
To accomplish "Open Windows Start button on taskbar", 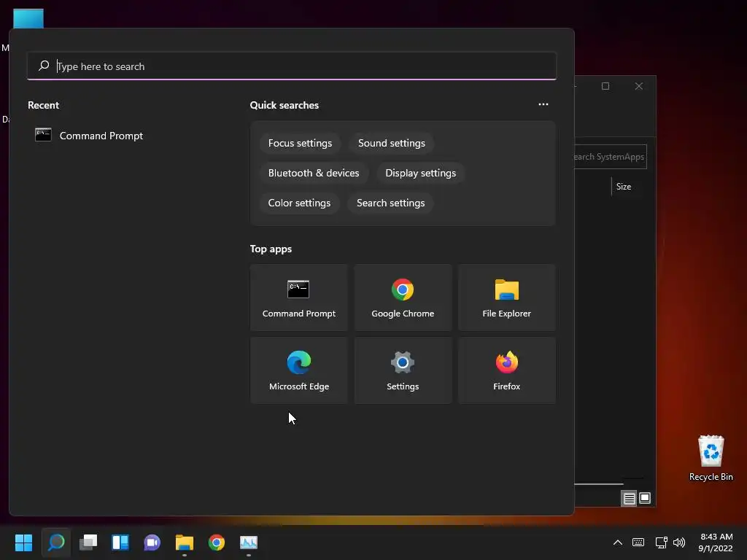I will 24,542.
